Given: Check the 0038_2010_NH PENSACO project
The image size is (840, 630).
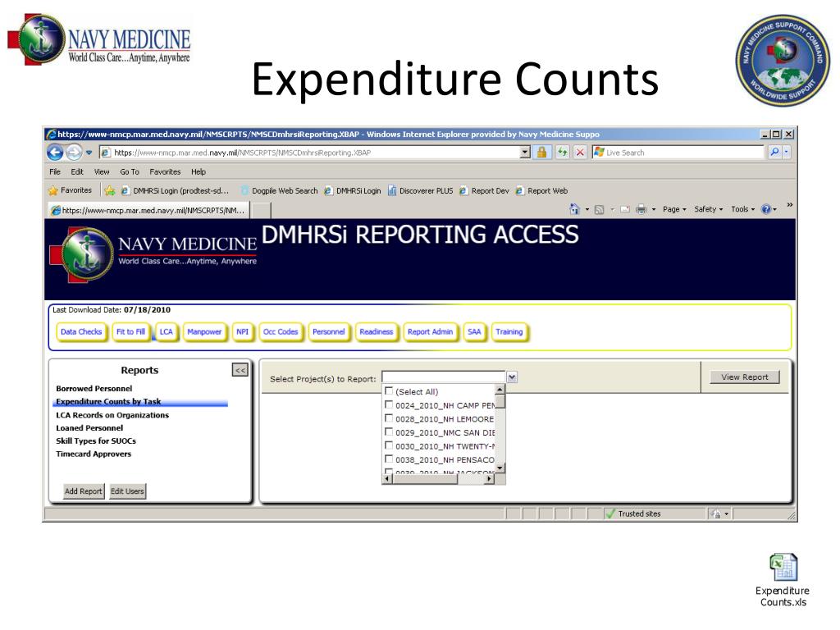Looking at the screenshot, I should pos(389,459).
